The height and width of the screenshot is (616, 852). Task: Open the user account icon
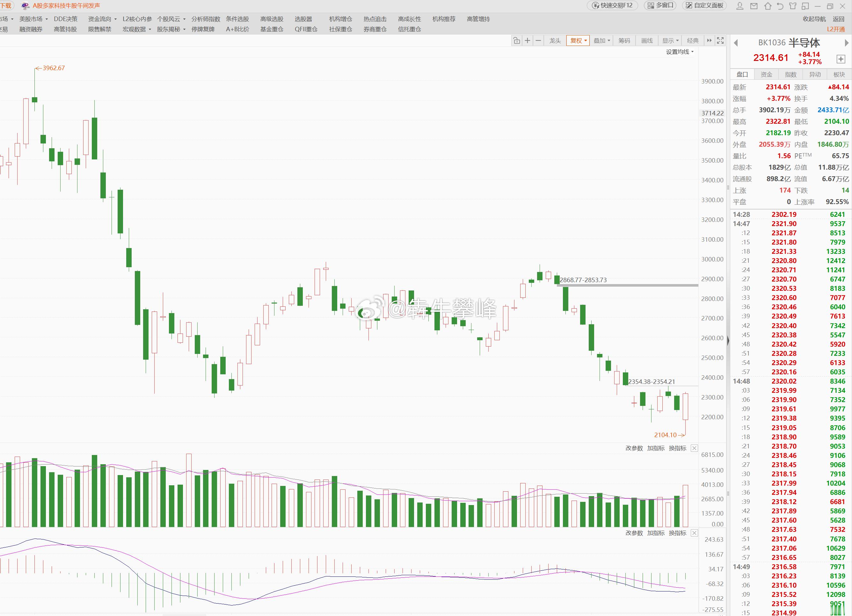pyautogui.click(x=740, y=6)
